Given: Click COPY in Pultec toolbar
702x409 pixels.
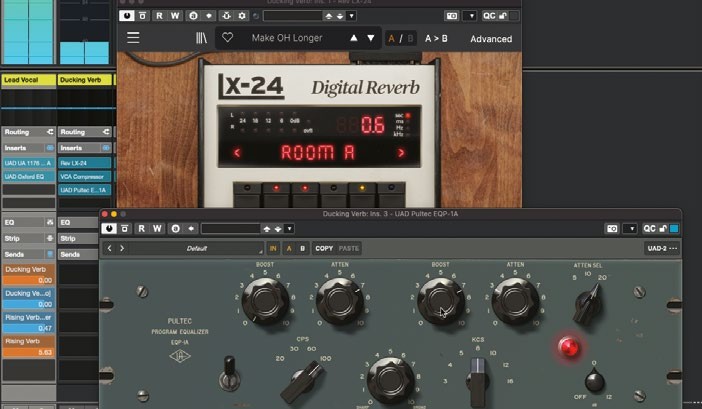Looking at the screenshot, I should 324,248.
